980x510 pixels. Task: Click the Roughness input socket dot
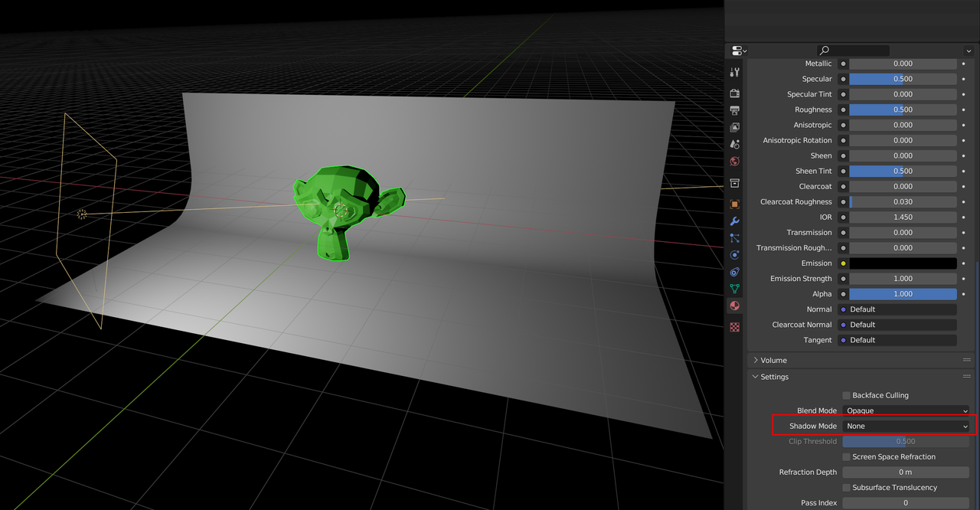click(843, 110)
